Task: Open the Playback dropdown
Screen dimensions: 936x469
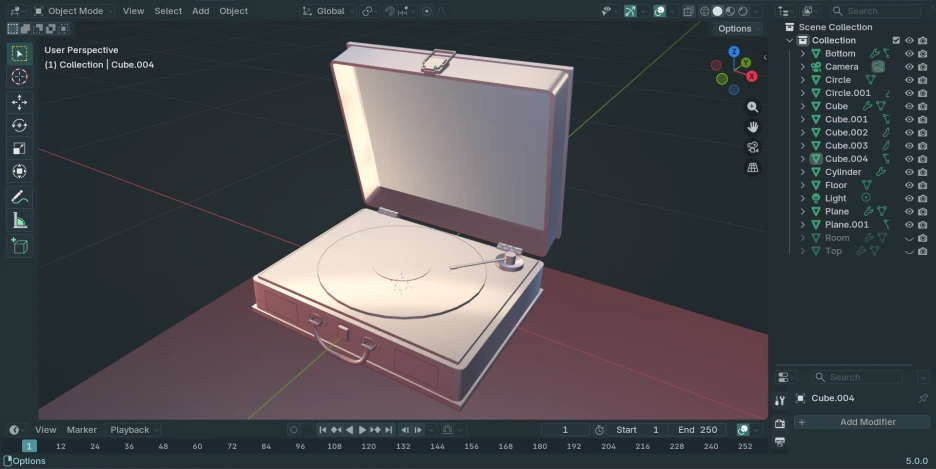Action: pos(134,430)
